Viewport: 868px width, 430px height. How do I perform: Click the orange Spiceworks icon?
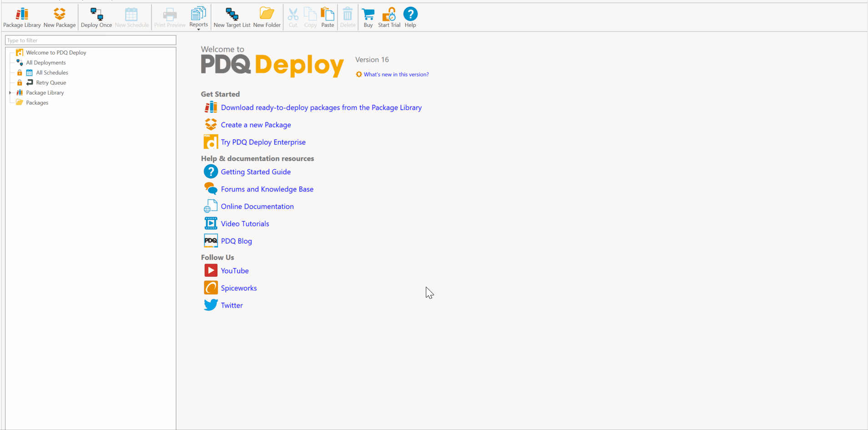pyautogui.click(x=211, y=288)
